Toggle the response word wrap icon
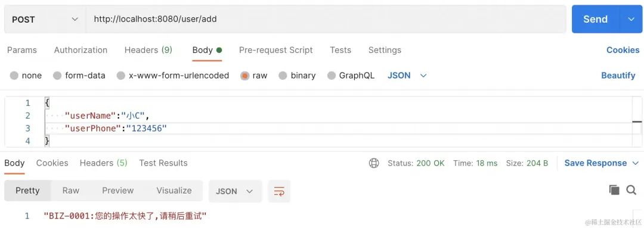This screenshot has width=644, height=228. 279,191
